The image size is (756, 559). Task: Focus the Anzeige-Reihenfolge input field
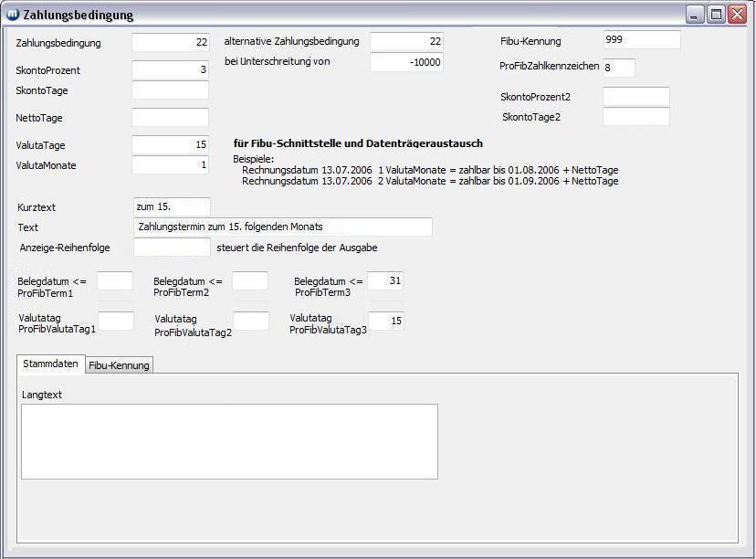(x=172, y=248)
